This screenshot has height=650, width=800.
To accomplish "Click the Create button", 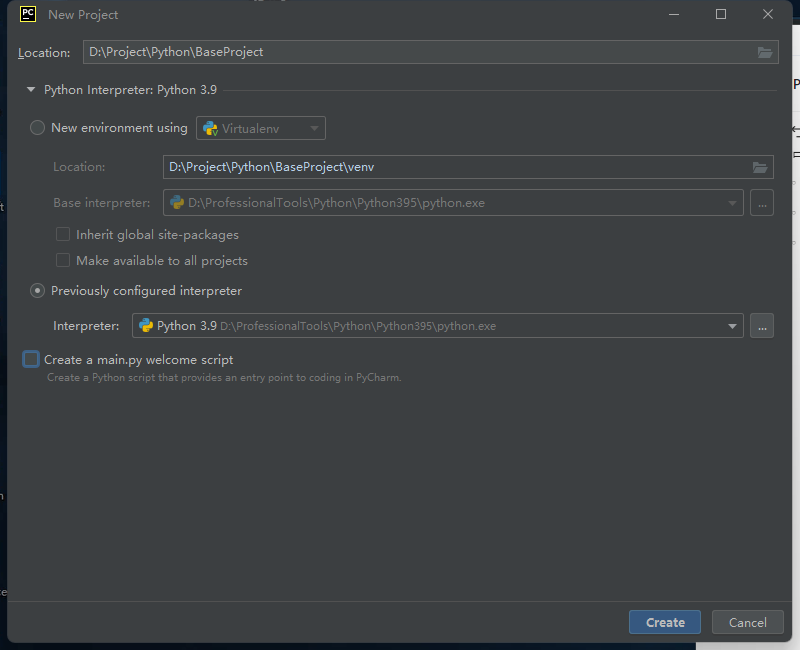I will 665,622.
